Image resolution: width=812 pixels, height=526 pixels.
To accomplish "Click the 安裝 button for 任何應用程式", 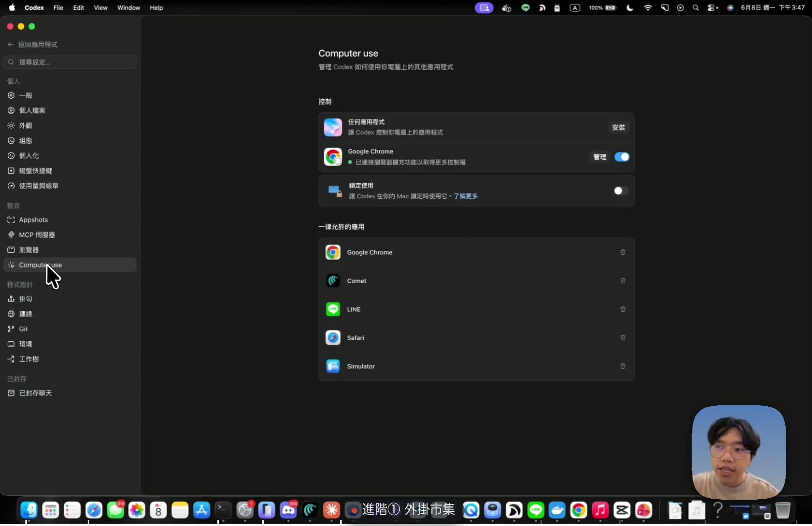I will click(x=619, y=128).
